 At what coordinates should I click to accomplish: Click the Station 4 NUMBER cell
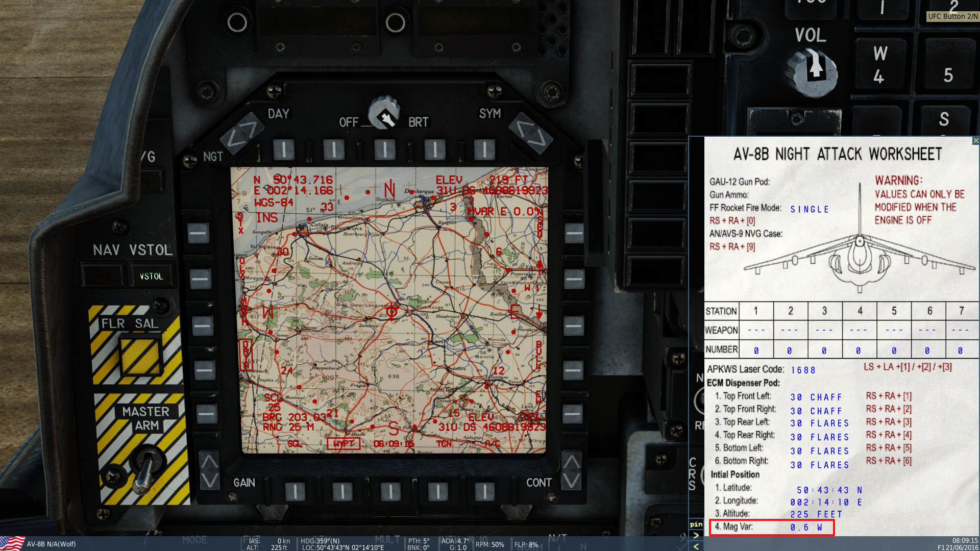[x=859, y=350]
